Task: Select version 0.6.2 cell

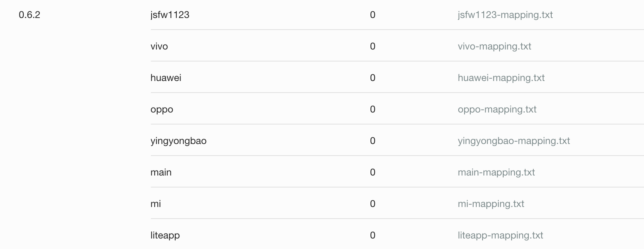Action: coord(30,15)
